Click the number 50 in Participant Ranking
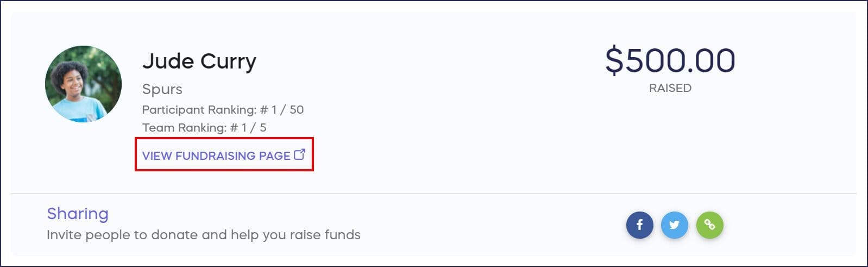The image size is (868, 267). pyautogui.click(x=297, y=110)
